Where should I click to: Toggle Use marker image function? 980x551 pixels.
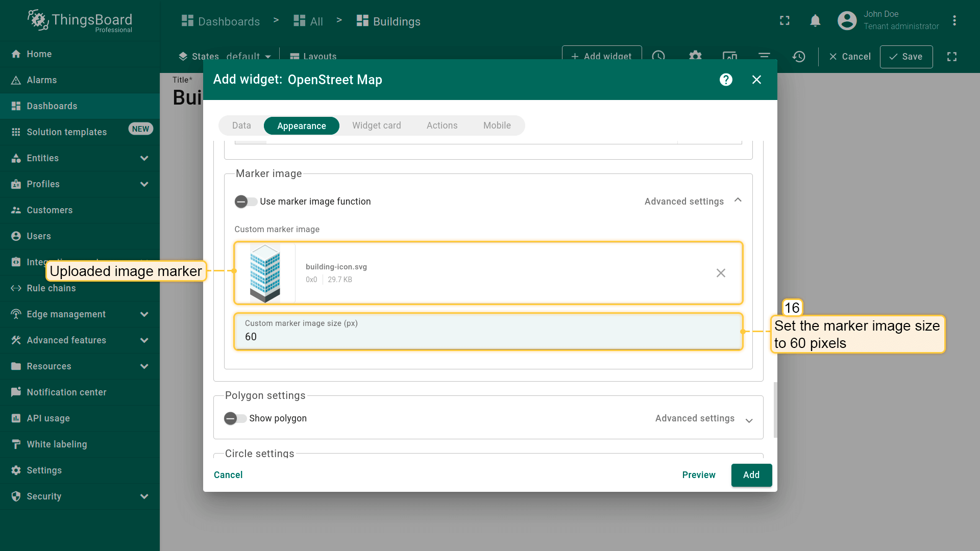246,202
